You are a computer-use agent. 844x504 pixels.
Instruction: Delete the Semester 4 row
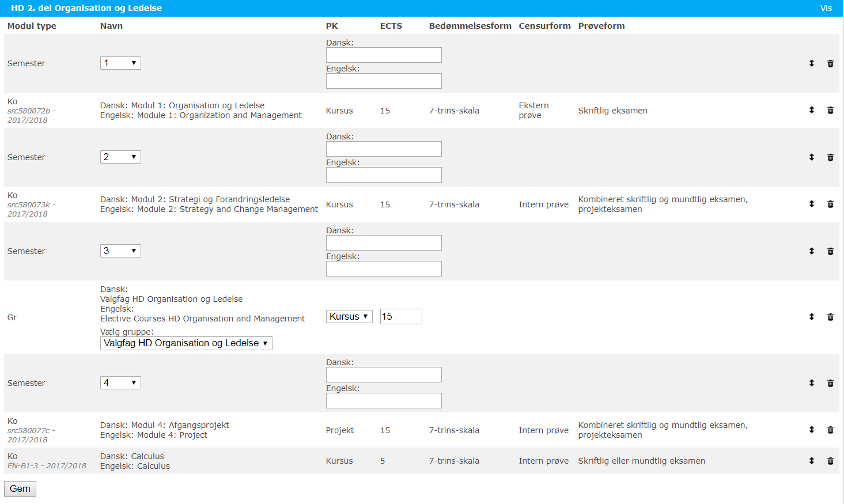830,383
